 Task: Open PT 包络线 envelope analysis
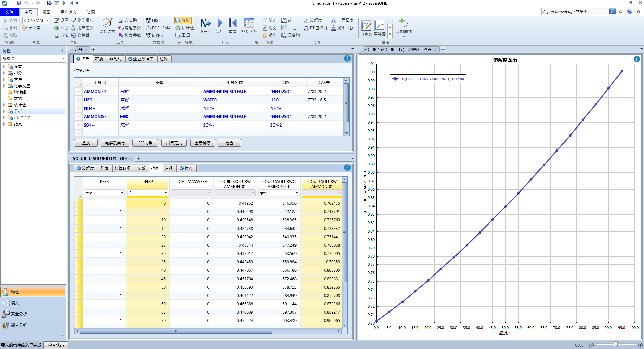pos(315,28)
